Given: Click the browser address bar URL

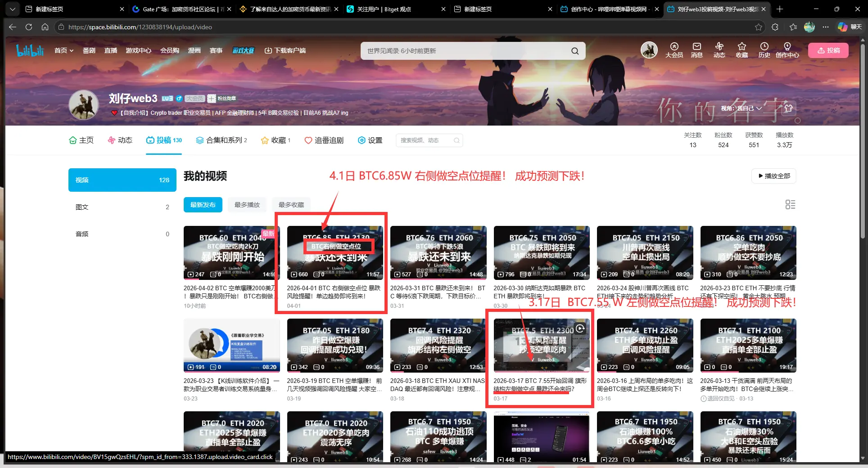Looking at the screenshot, I should click(140, 27).
